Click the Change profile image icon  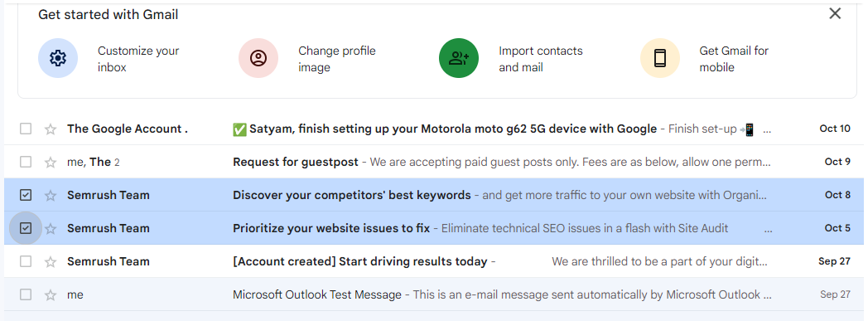(258, 58)
